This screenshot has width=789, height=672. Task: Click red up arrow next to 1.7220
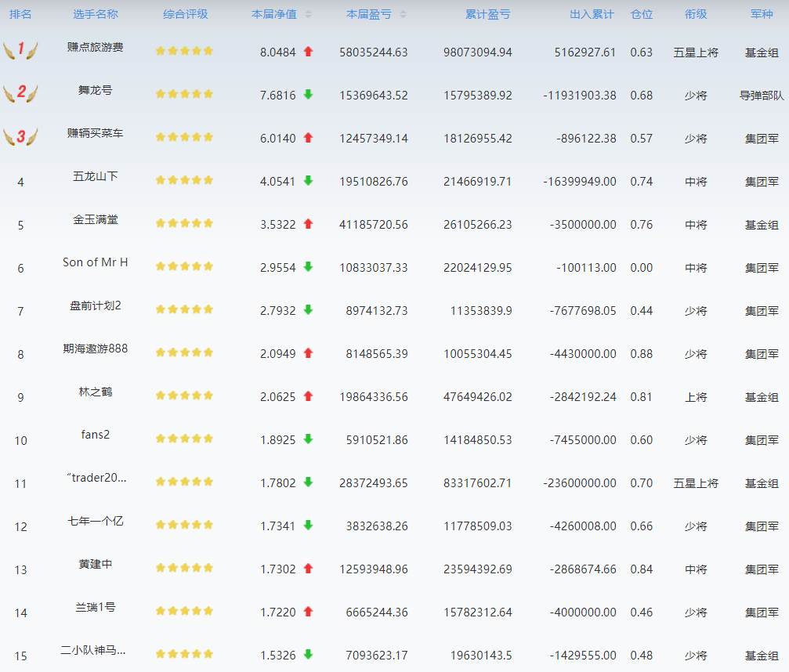point(309,612)
